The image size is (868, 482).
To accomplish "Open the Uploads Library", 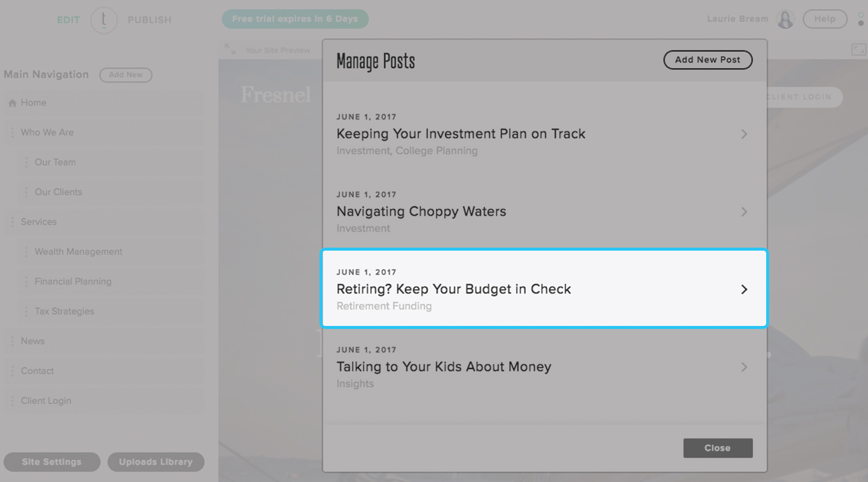I will click(156, 462).
